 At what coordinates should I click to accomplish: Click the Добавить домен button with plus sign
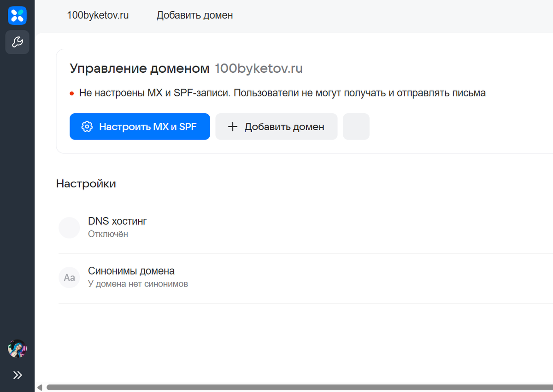click(276, 126)
